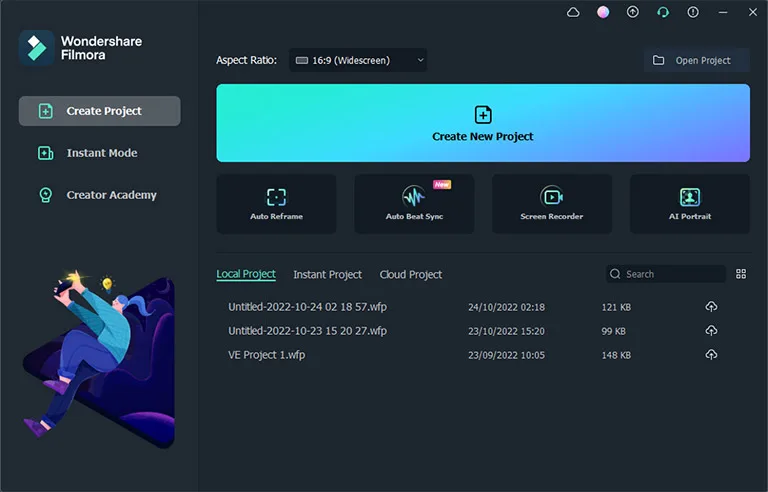Viewport: 768px width, 492px height.
Task: Click the cloud icon in title bar
Action: (573, 12)
